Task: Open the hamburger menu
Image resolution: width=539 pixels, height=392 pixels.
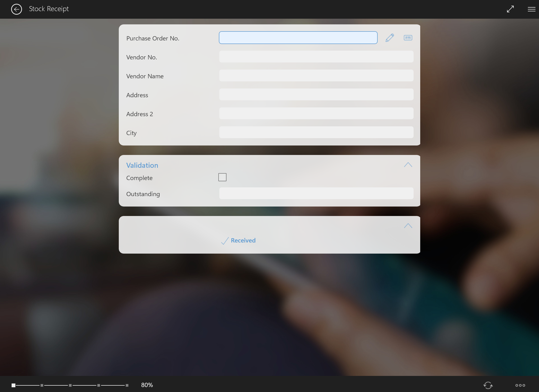Action: point(531,9)
